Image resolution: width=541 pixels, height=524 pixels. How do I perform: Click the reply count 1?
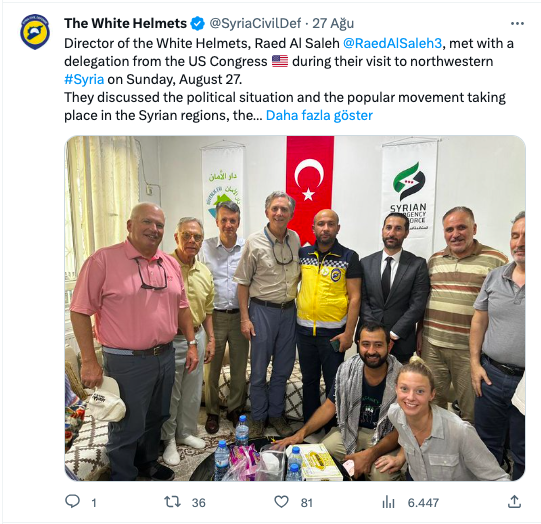click(x=94, y=503)
